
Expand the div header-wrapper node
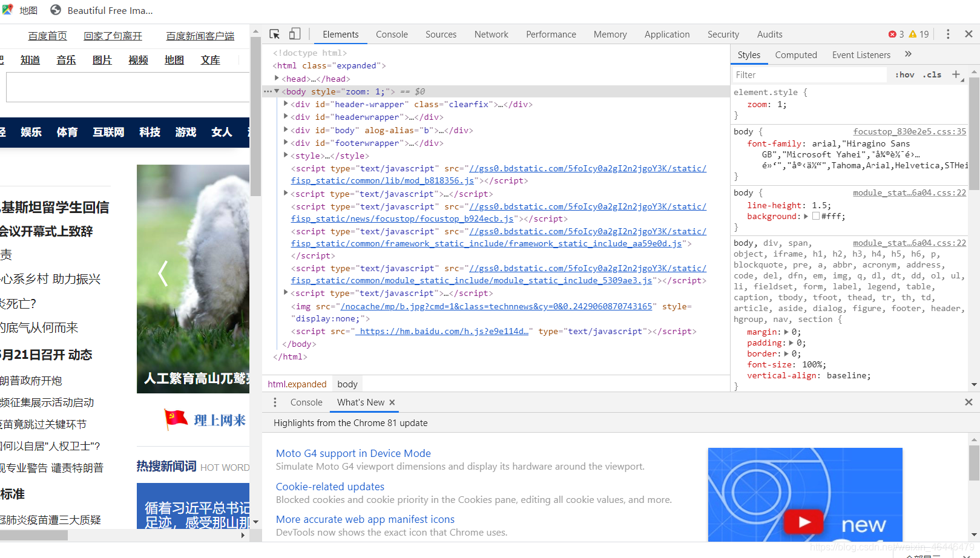coord(286,104)
